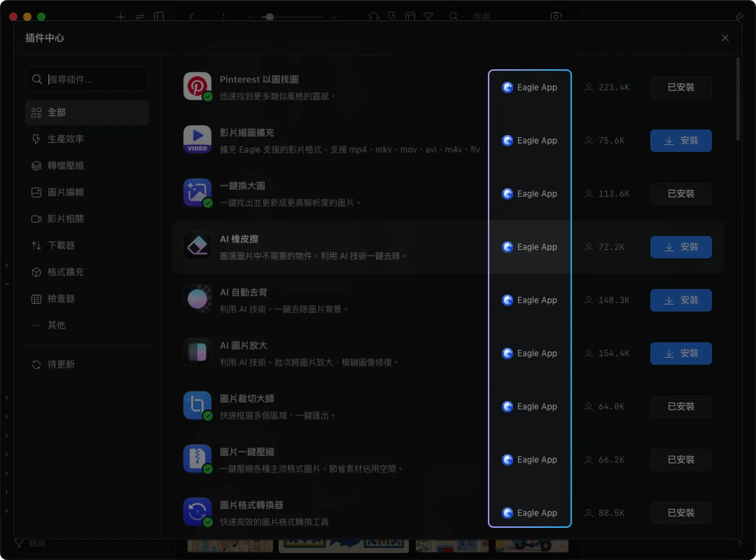
Task: Click the Eagle App logo in Pinterest row
Action: coord(508,87)
